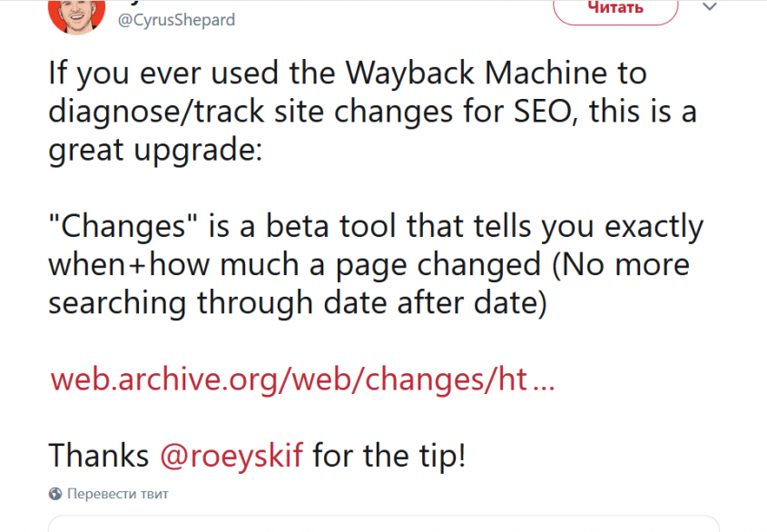Open the @roeyskif mention profile
This screenshot has width=767, height=532.
coord(231,453)
